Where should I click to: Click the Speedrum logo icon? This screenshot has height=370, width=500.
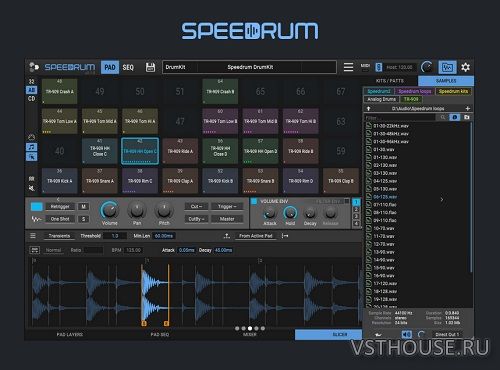[x=34, y=67]
